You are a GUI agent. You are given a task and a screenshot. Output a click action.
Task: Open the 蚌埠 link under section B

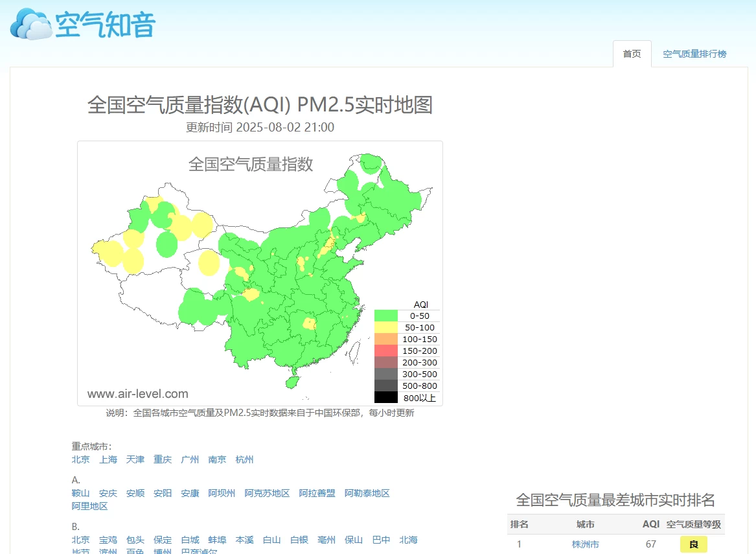217,540
